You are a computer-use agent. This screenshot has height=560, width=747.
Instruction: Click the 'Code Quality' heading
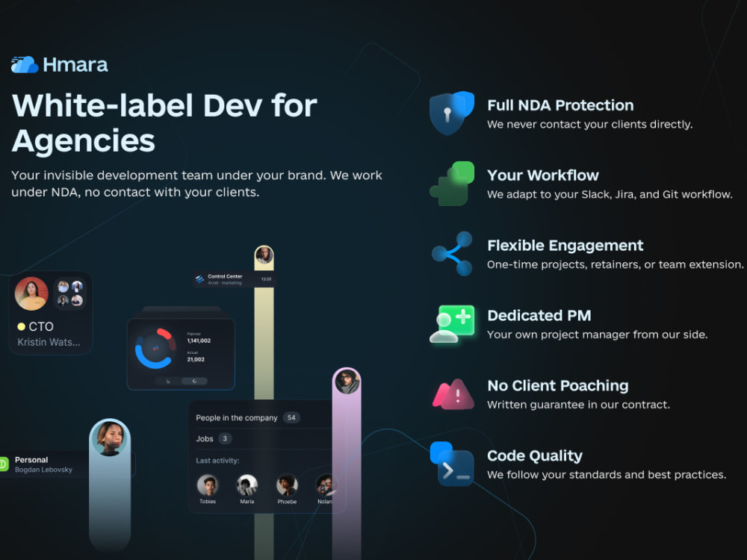point(535,455)
